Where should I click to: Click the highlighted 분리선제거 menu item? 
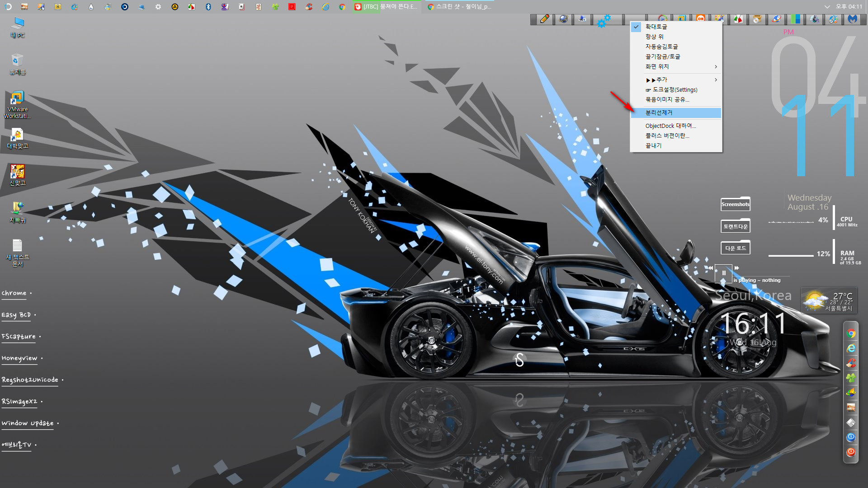click(676, 113)
